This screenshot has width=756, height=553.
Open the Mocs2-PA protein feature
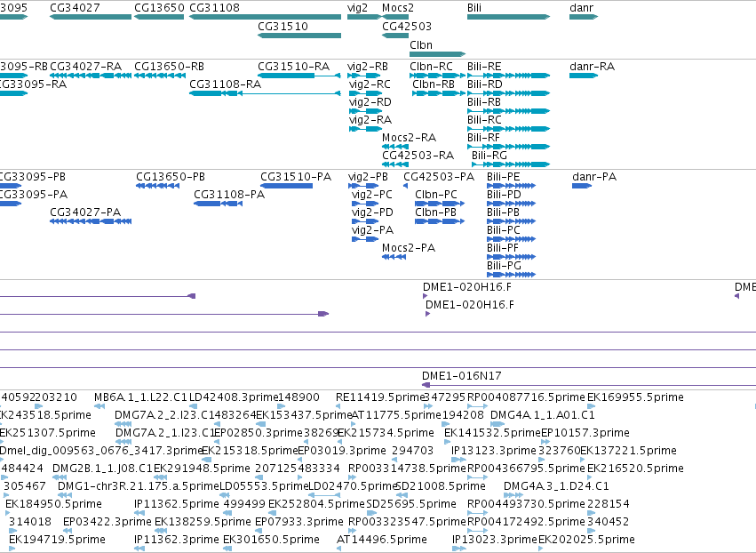394,257
